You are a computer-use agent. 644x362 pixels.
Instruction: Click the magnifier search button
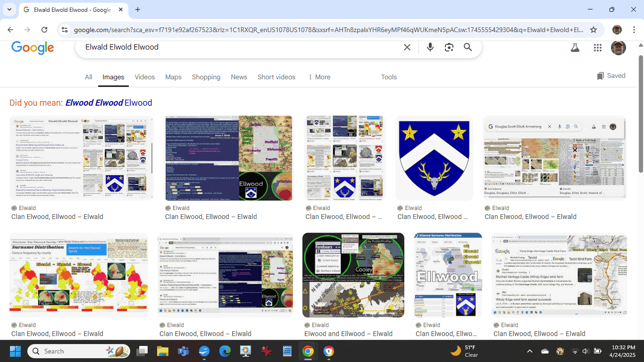coord(468,47)
